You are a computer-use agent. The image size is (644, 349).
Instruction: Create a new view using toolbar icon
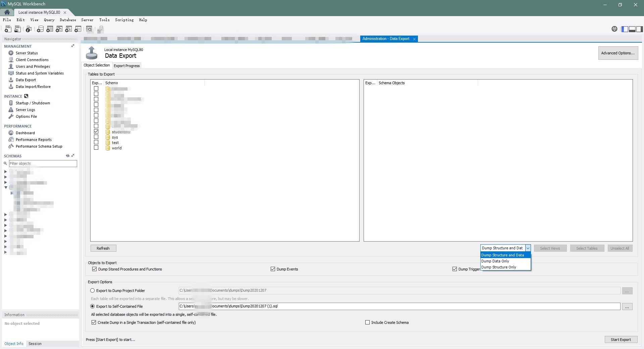(59, 29)
